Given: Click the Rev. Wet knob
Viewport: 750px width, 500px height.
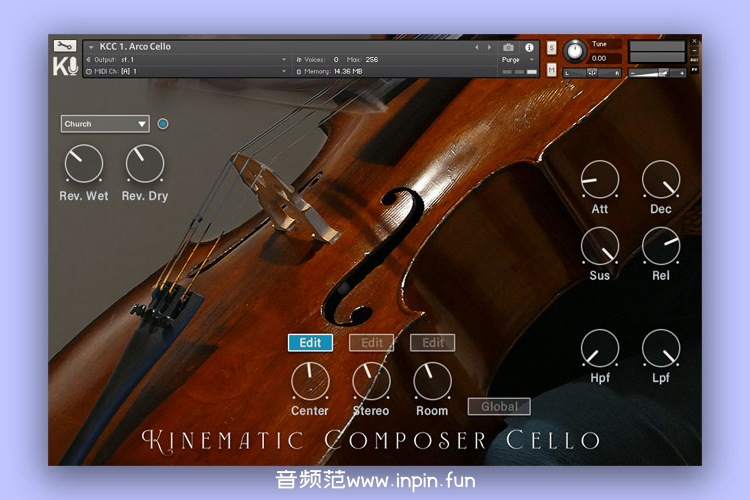Looking at the screenshot, I should tap(84, 164).
